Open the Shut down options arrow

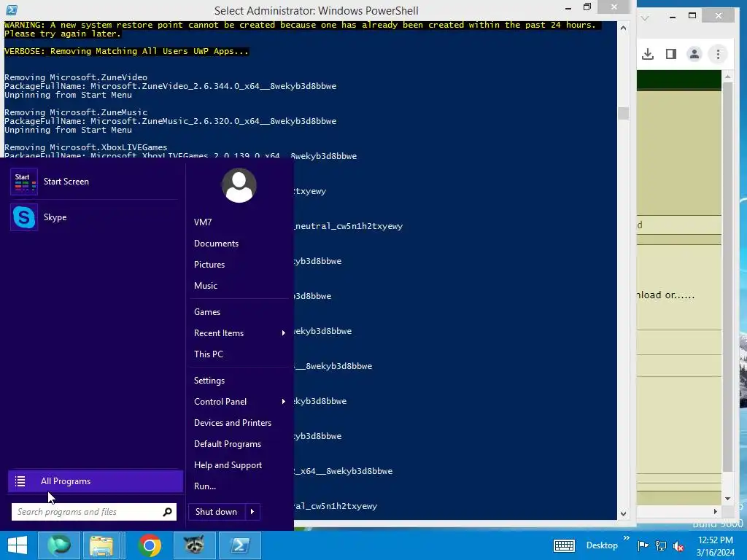(252, 512)
